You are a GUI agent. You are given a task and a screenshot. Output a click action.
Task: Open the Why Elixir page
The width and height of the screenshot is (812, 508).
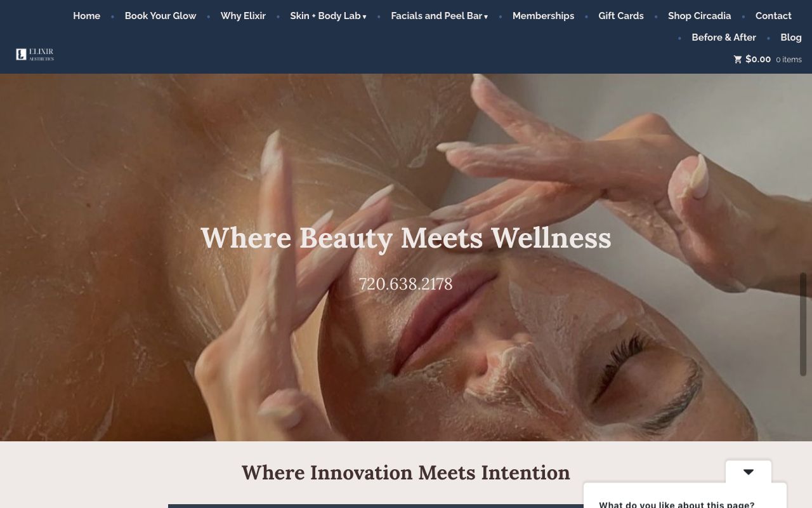(243, 16)
